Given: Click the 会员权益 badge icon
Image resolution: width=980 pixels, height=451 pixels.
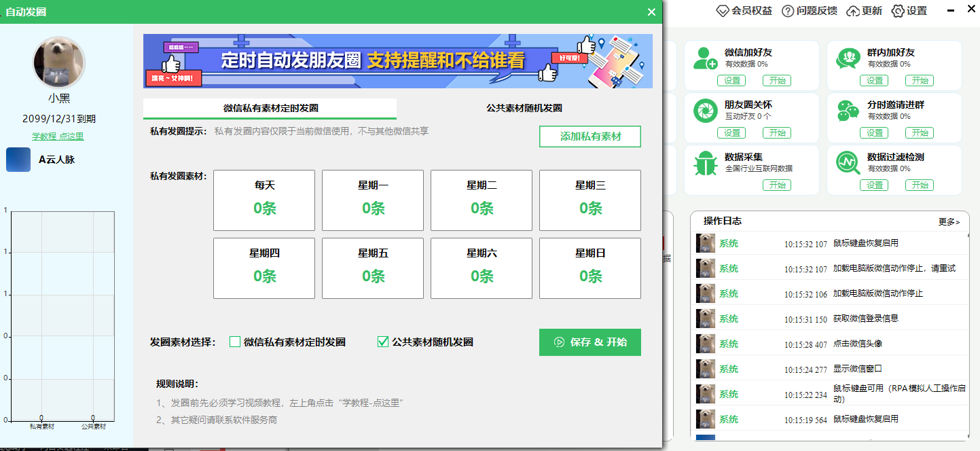Looking at the screenshot, I should coord(721,11).
